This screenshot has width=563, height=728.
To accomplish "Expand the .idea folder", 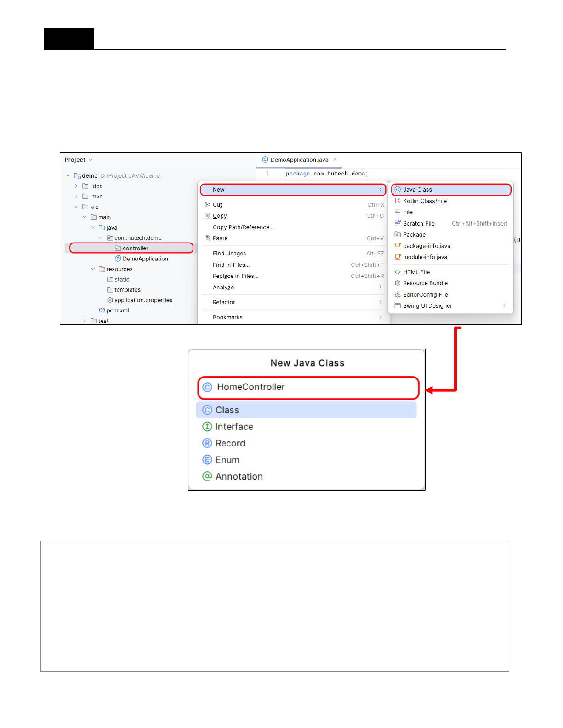I will [x=76, y=186].
